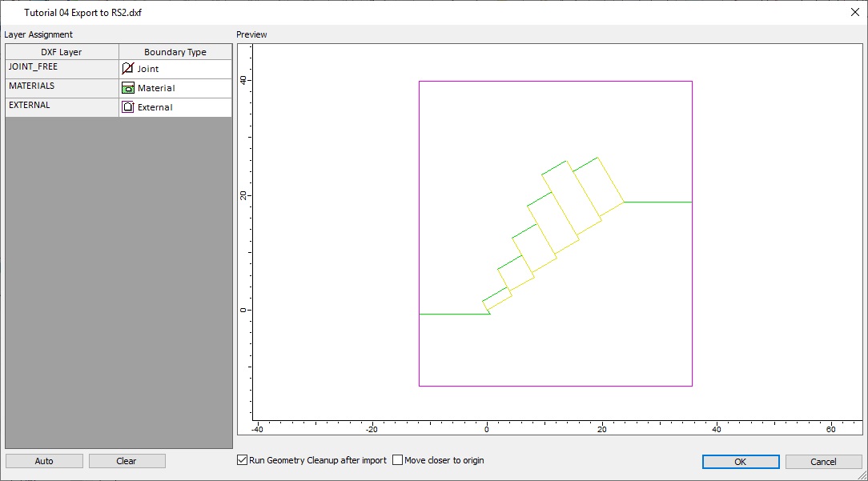Click the Material boundary type icon
868x481 pixels.
pos(128,87)
